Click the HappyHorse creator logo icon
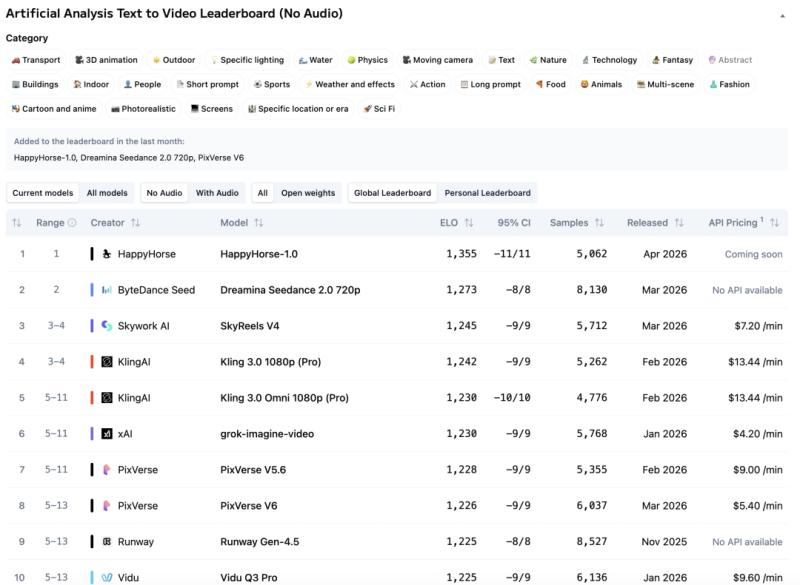The height and width of the screenshot is (585, 800). 107,254
